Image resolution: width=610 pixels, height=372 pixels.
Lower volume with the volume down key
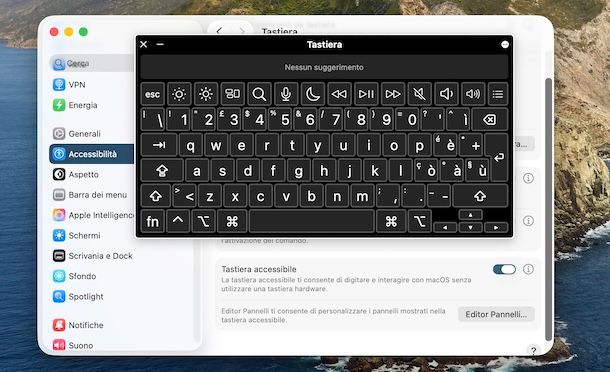point(446,94)
